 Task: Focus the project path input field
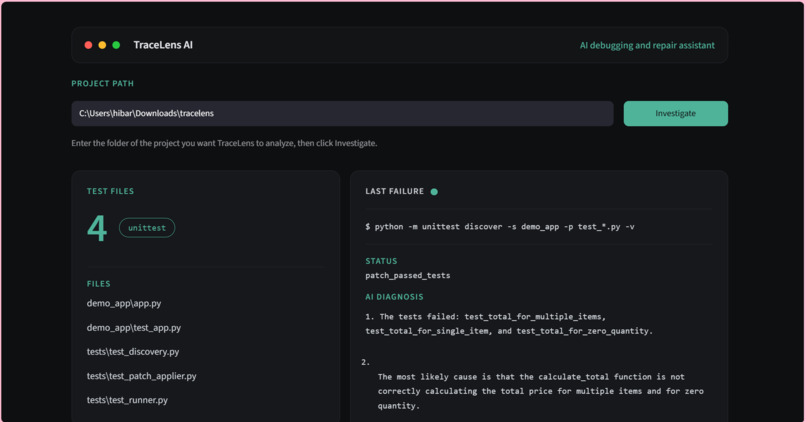click(x=342, y=114)
